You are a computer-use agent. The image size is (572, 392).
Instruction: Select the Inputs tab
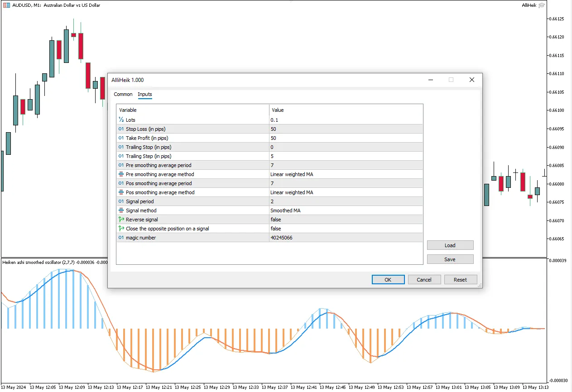[x=145, y=94]
